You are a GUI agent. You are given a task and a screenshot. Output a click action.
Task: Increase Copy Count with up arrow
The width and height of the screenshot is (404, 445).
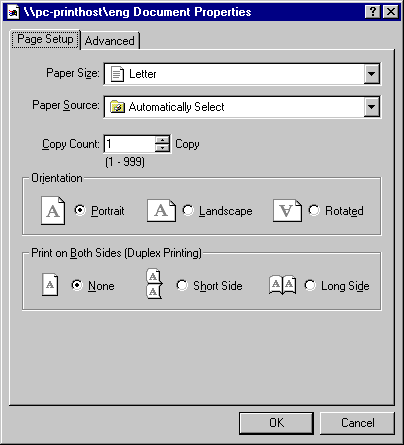click(162, 140)
